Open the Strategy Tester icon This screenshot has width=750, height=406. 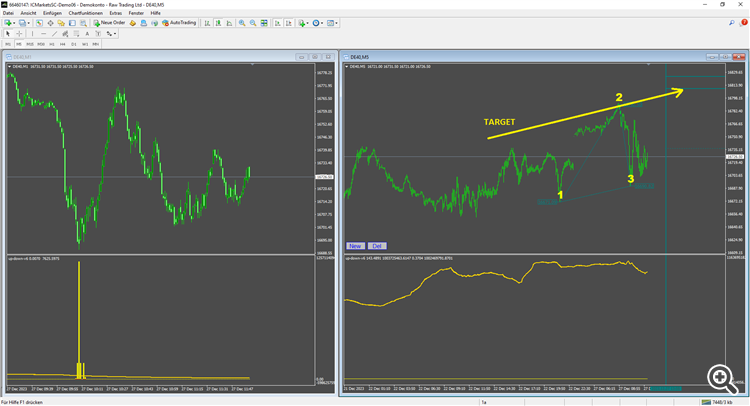coord(83,23)
